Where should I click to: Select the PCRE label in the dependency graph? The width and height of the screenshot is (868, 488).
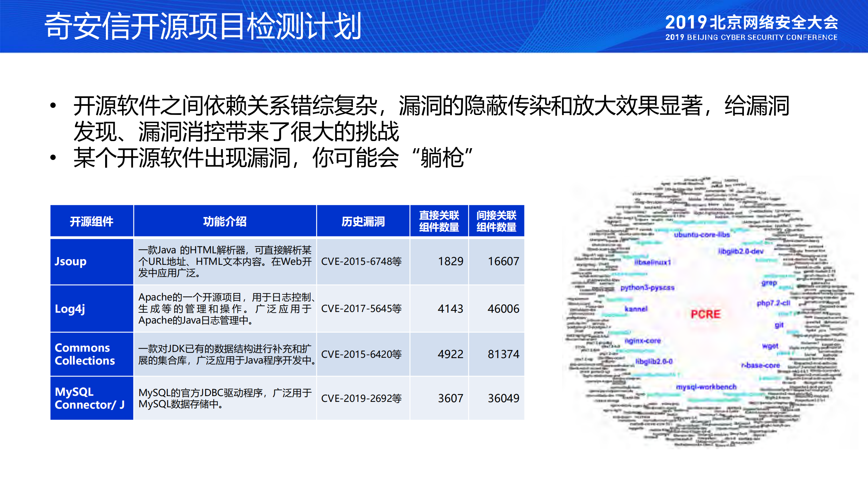(707, 314)
